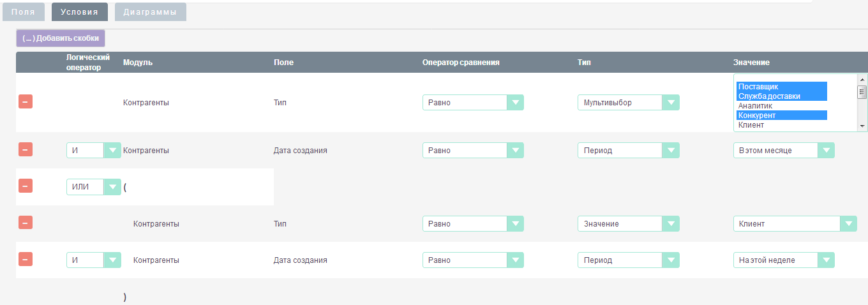The width and height of the screenshot is (868, 305).
Task: Open the 'В этом месяце' period dropdown
Action: pos(784,151)
